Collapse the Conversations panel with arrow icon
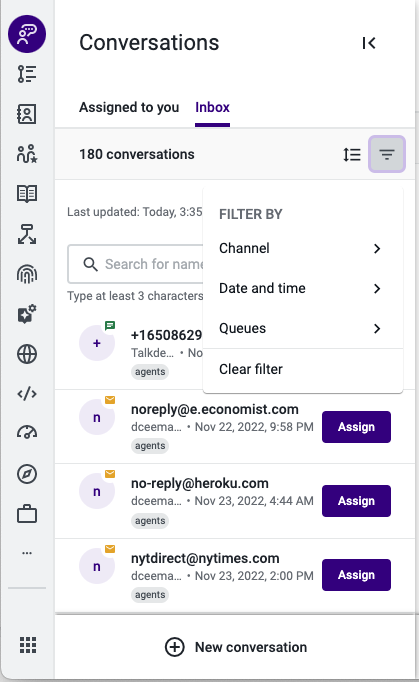419x682 pixels. pyautogui.click(x=369, y=43)
